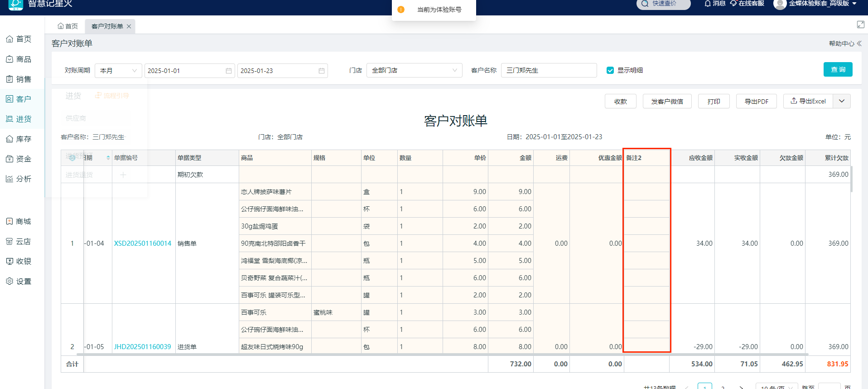Screen dimensions: 868x389
Task: Open 分析 module in sidebar
Action: [x=19, y=179]
